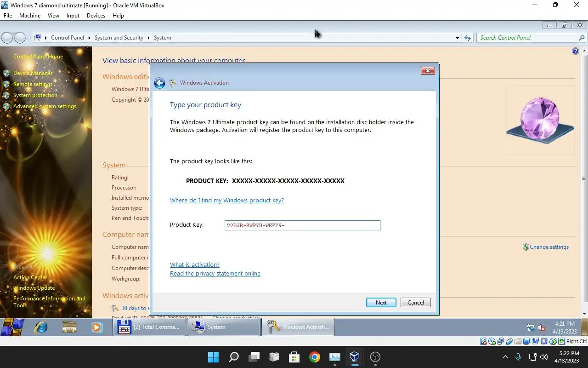Open the Control Panel help icon
The height and width of the screenshot is (368, 588).
[x=575, y=51]
